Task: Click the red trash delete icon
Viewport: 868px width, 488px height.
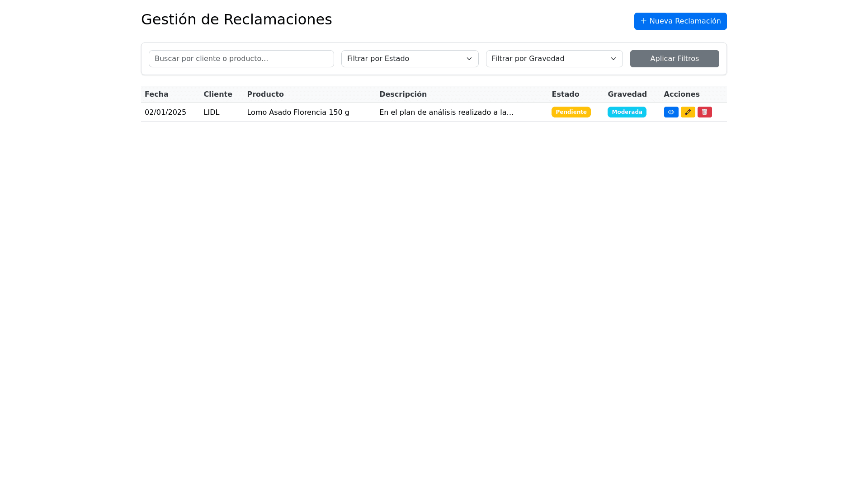Action: (704, 112)
